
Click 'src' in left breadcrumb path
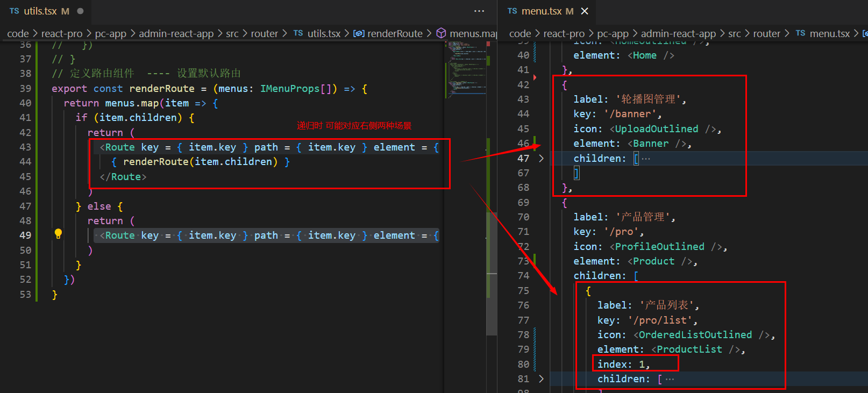pos(232,33)
